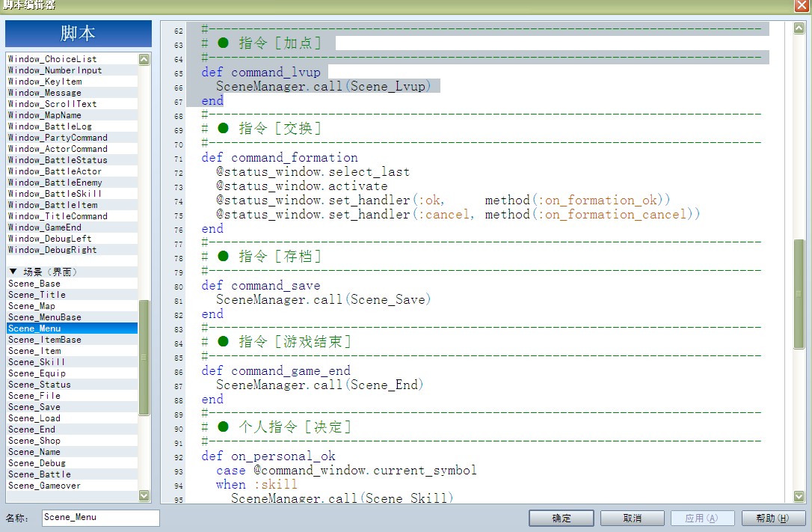Select the Scene_Equip script
Viewport: 812px width, 532px height.
[x=72, y=373]
